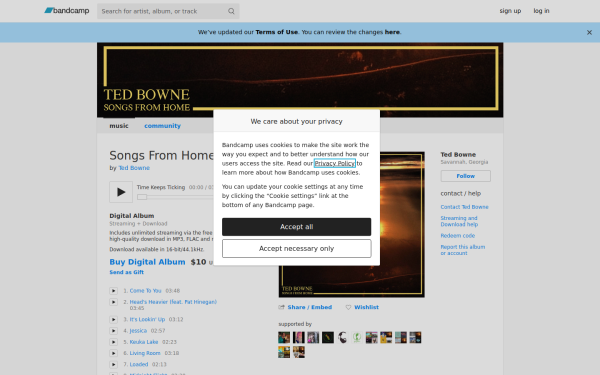Click the Bandcamp logo
600x375 pixels.
(67, 11)
